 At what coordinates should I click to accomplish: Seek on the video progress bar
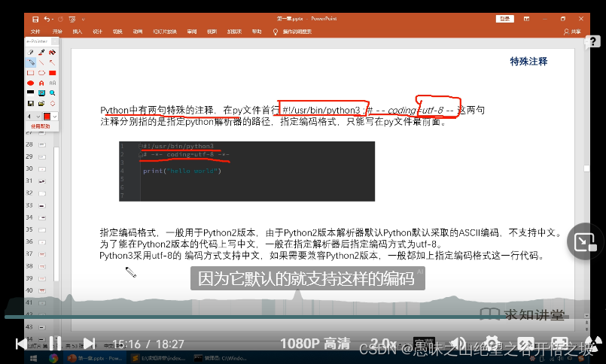(286, 317)
